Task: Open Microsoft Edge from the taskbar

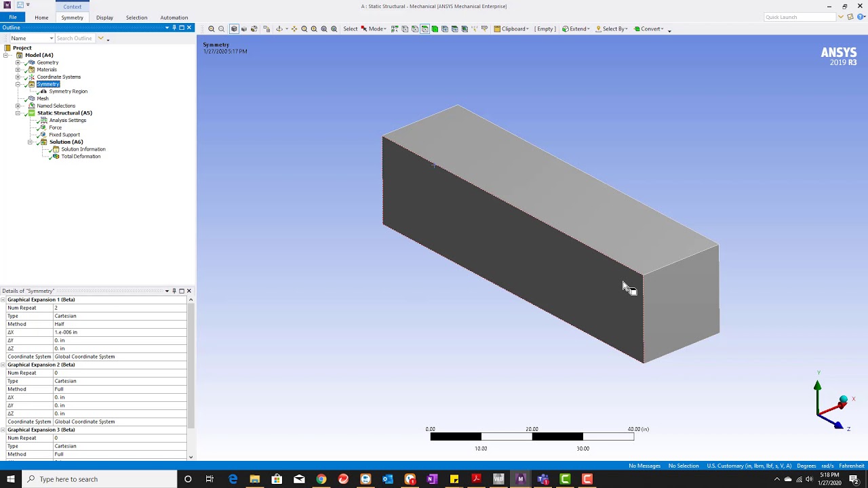Action: (233, 479)
